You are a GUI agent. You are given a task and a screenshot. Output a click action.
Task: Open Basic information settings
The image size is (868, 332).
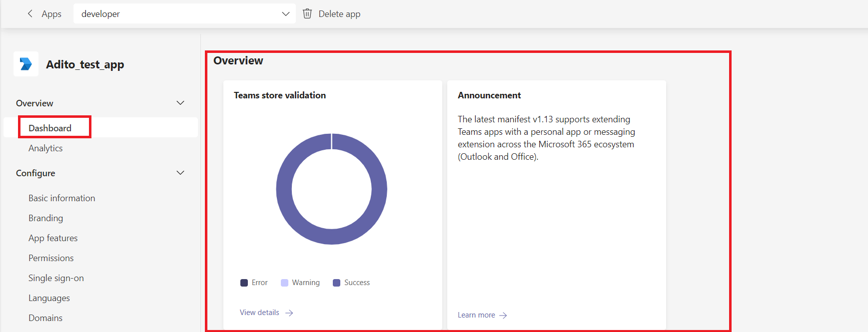[62, 198]
